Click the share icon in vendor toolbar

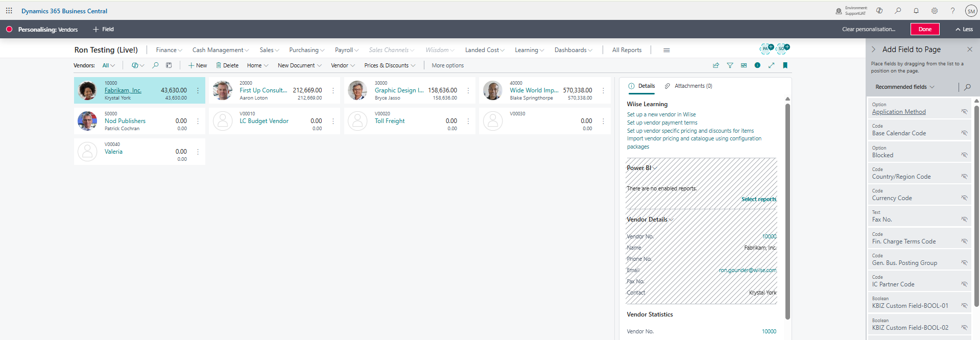click(x=716, y=65)
